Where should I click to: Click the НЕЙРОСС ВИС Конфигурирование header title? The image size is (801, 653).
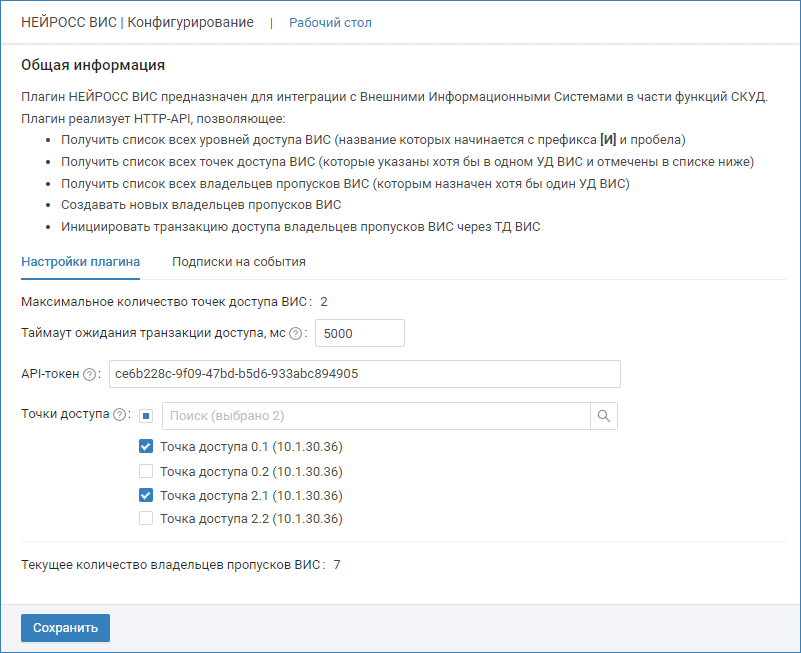point(137,22)
